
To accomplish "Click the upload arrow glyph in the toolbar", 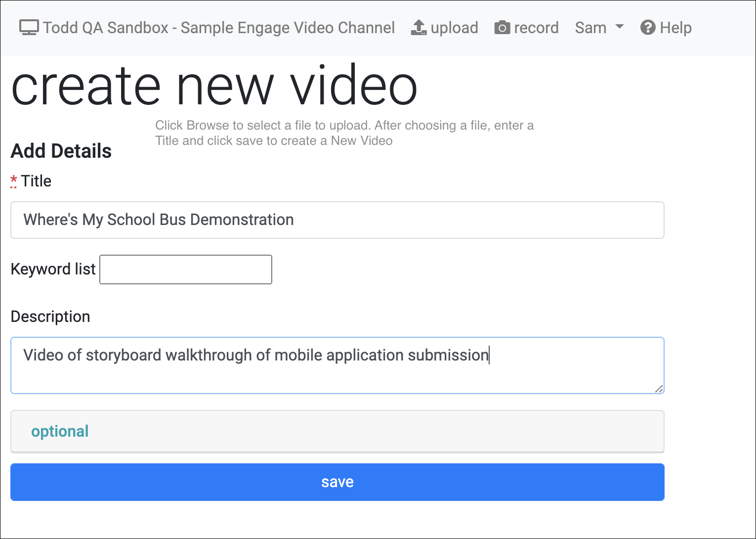I will tap(418, 27).
